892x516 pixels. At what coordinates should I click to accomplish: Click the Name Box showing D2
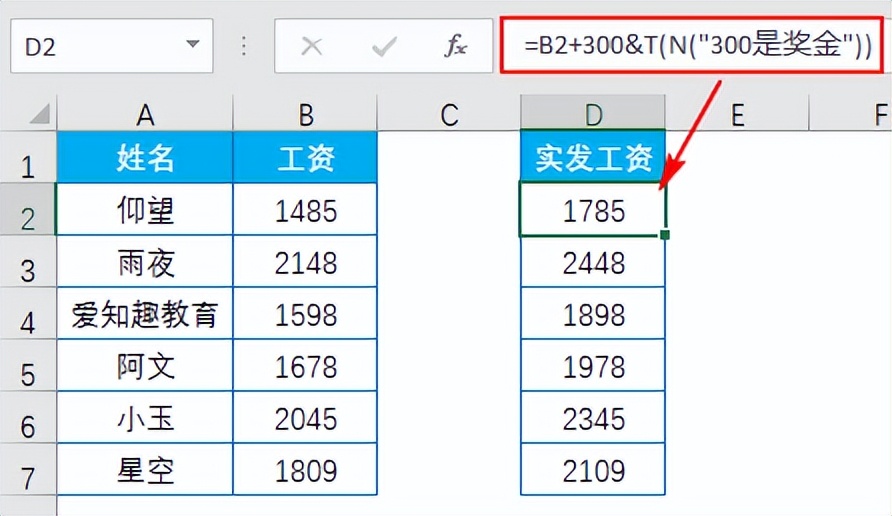[112, 46]
